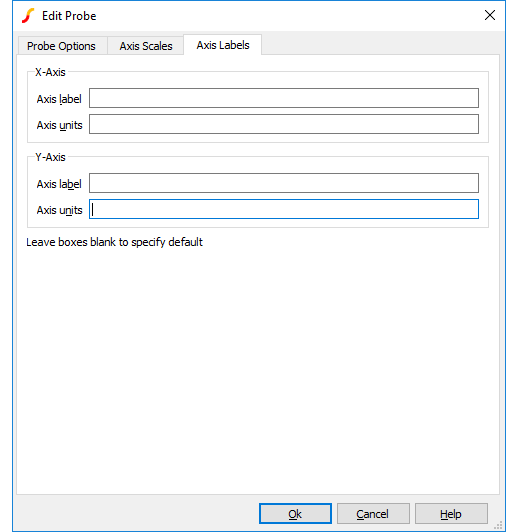Click the Y-Axis Axis units text box
This screenshot has width=512, height=532.
[x=284, y=209]
